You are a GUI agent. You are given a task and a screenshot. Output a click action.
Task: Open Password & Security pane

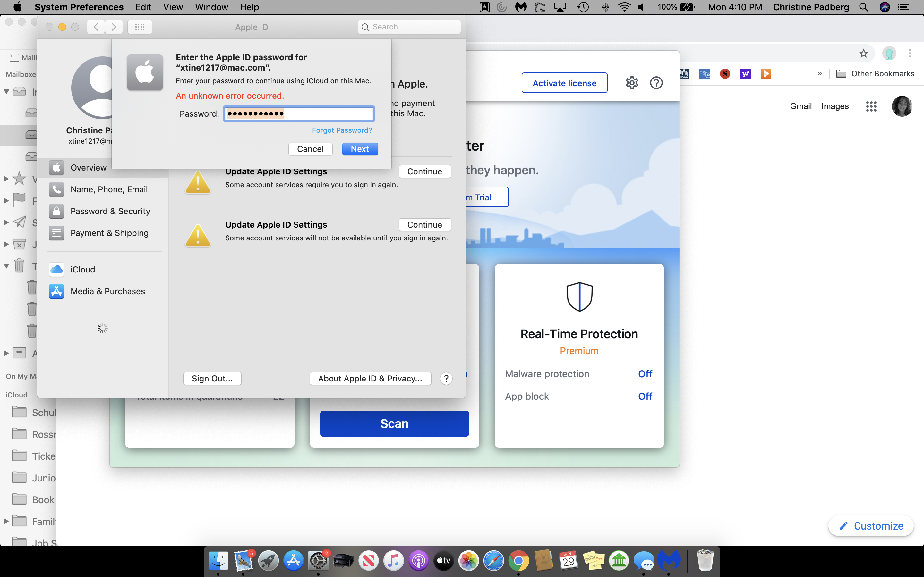pos(110,211)
